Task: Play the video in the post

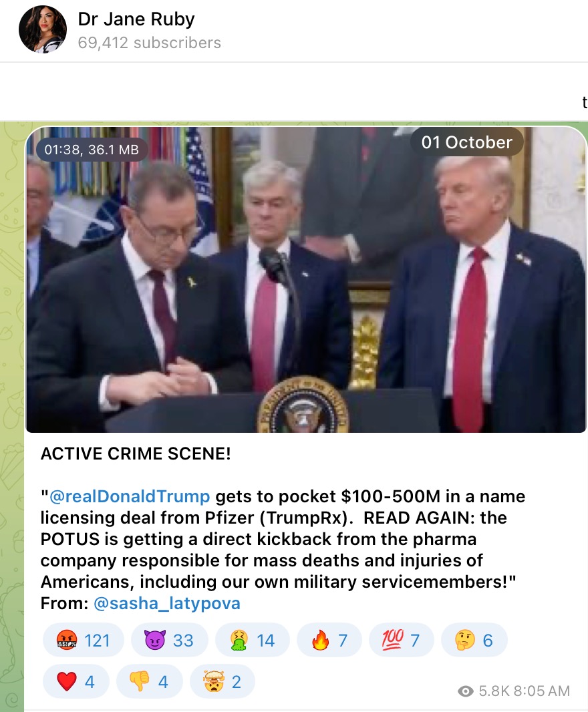Action: (306, 279)
